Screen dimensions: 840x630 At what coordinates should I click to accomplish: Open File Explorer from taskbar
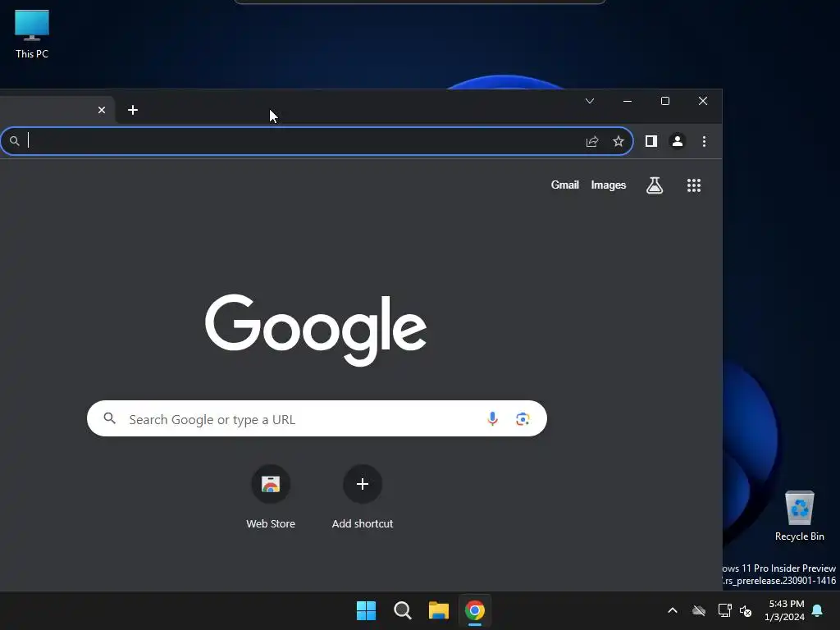coord(439,610)
